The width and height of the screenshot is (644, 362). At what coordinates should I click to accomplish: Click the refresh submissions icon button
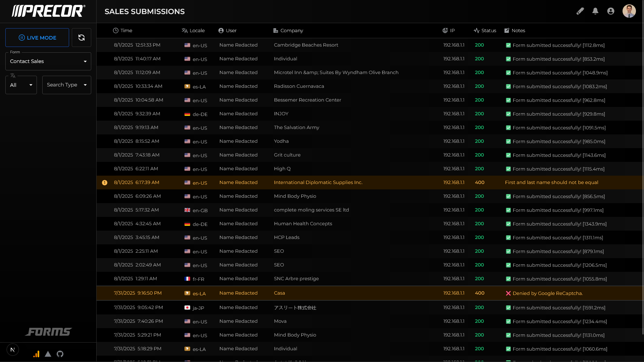point(82,38)
